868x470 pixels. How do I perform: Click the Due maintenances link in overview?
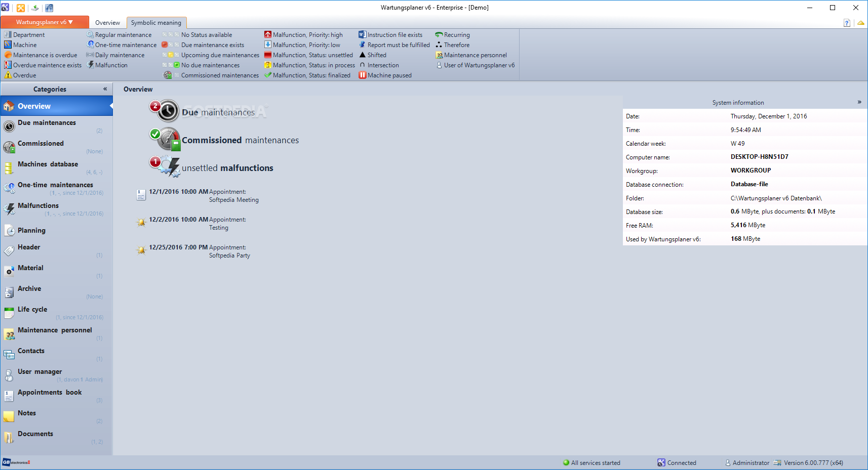pos(218,112)
